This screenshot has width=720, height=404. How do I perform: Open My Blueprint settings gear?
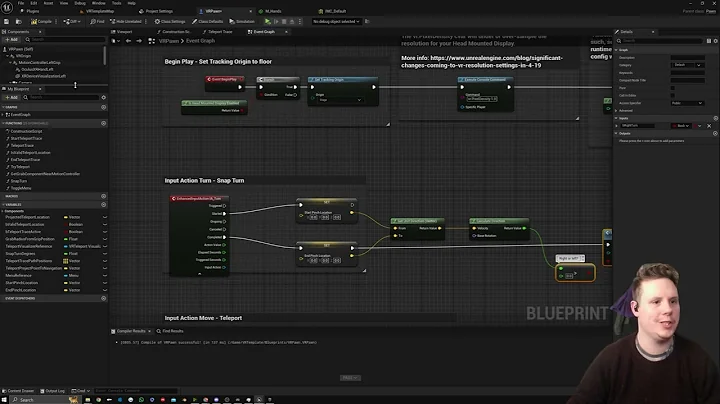[103, 97]
